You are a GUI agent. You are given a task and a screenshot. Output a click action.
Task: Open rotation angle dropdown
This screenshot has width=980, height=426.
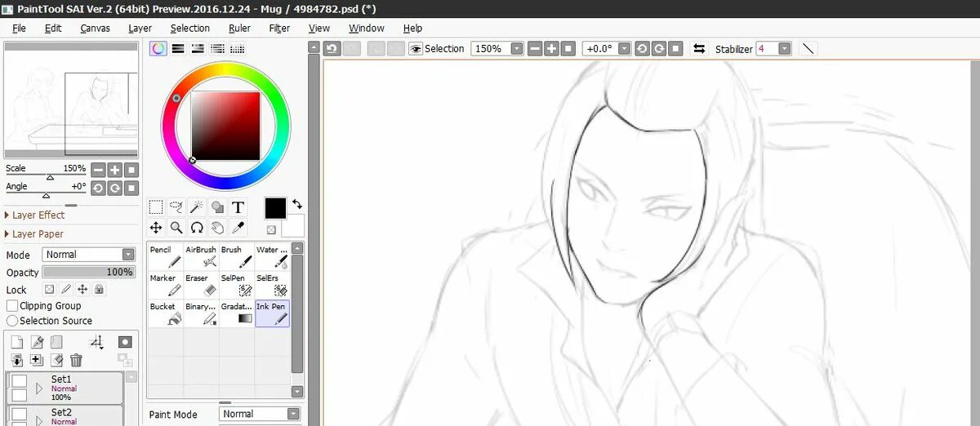[624, 49]
